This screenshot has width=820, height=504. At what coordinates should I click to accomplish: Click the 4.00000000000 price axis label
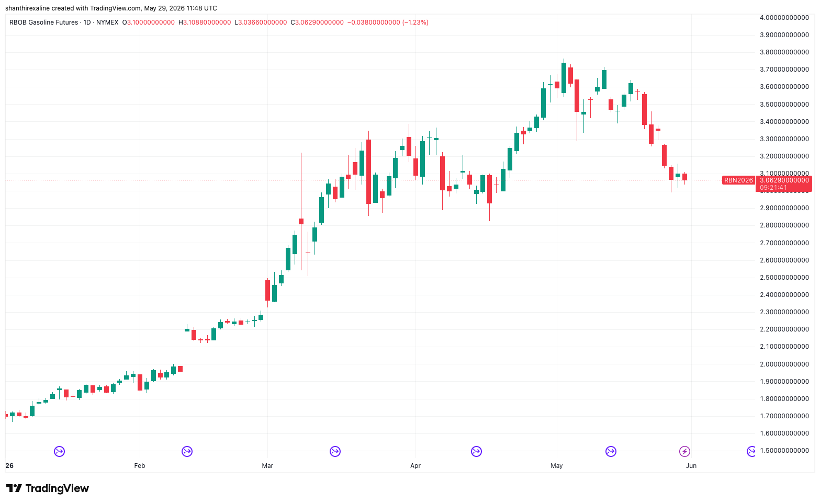pos(784,18)
